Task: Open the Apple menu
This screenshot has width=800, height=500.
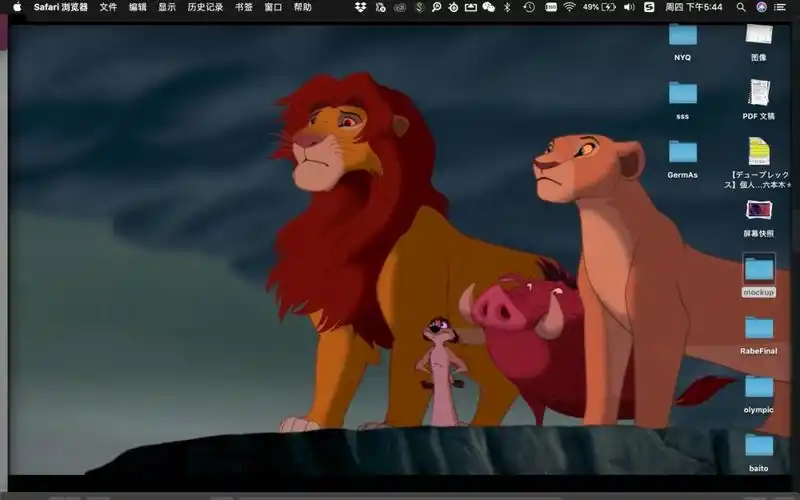Action: click(17, 7)
